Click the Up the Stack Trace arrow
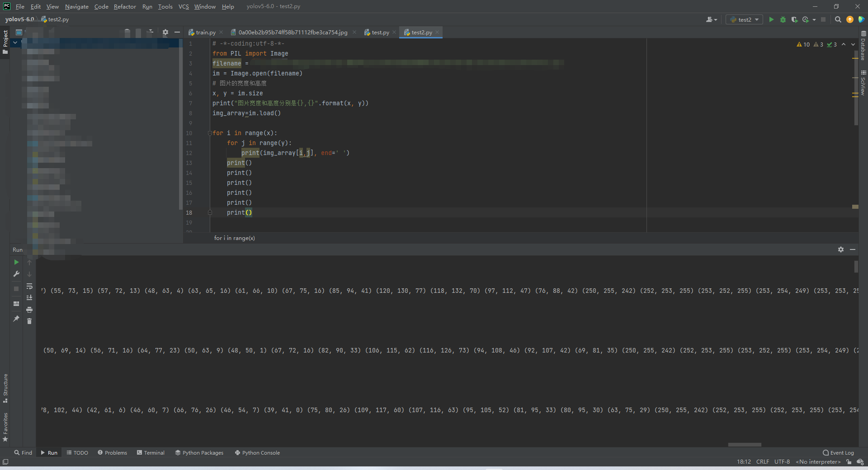 29,263
